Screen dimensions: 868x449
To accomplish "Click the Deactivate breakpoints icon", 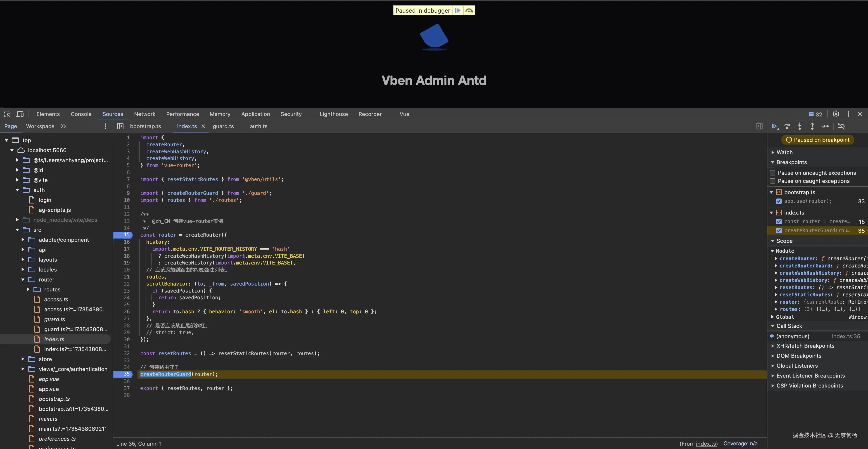I will pyautogui.click(x=841, y=126).
